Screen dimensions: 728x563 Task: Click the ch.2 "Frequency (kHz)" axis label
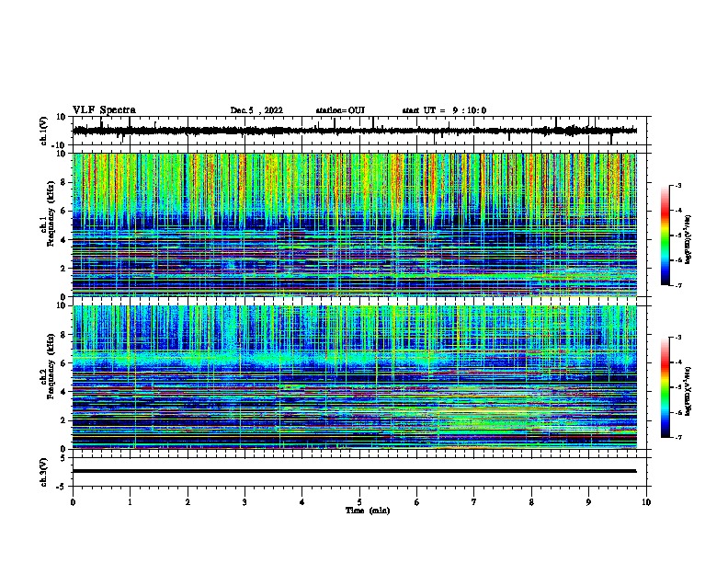click(x=51, y=366)
